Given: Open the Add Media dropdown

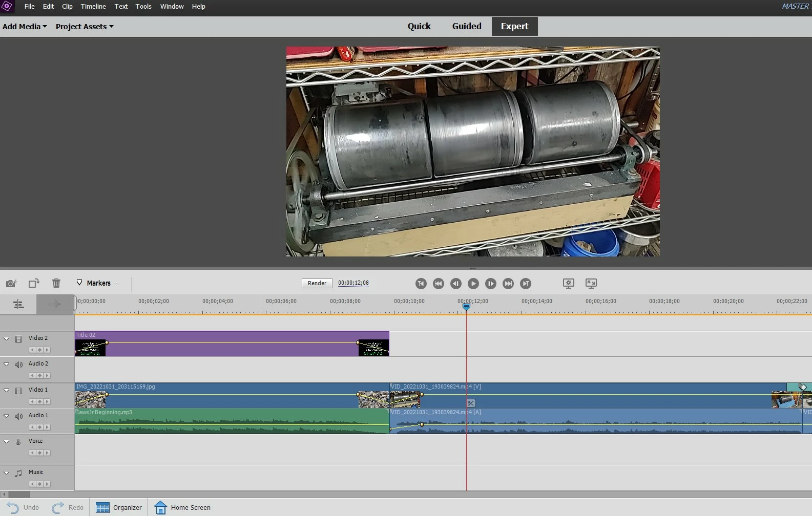Looking at the screenshot, I should point(25,27).
